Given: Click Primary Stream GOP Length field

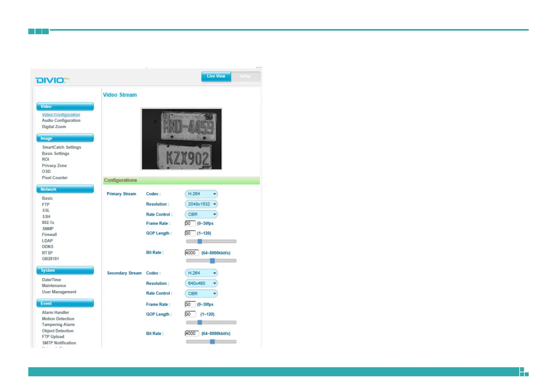Looking at the screenshot, I should pyautogui.click(x=190, y=233).
